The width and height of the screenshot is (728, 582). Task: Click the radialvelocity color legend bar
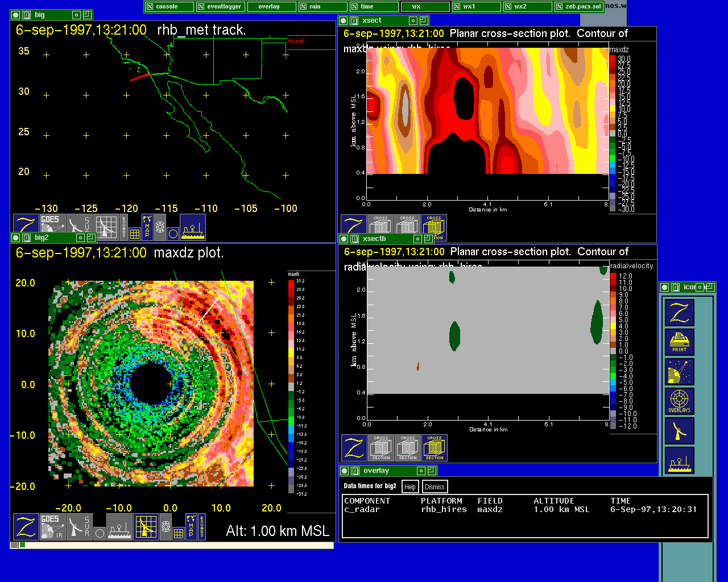pos(613,351)
